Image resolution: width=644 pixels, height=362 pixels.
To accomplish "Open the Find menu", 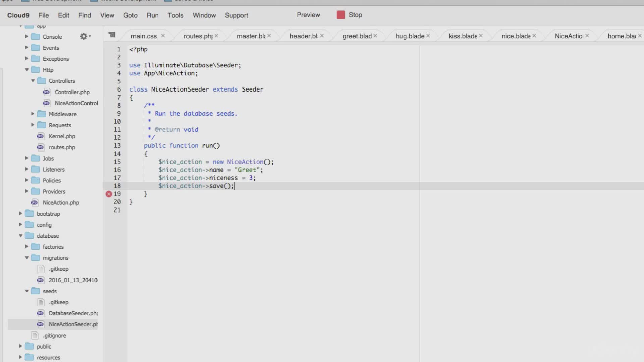I will click(85, 15).
